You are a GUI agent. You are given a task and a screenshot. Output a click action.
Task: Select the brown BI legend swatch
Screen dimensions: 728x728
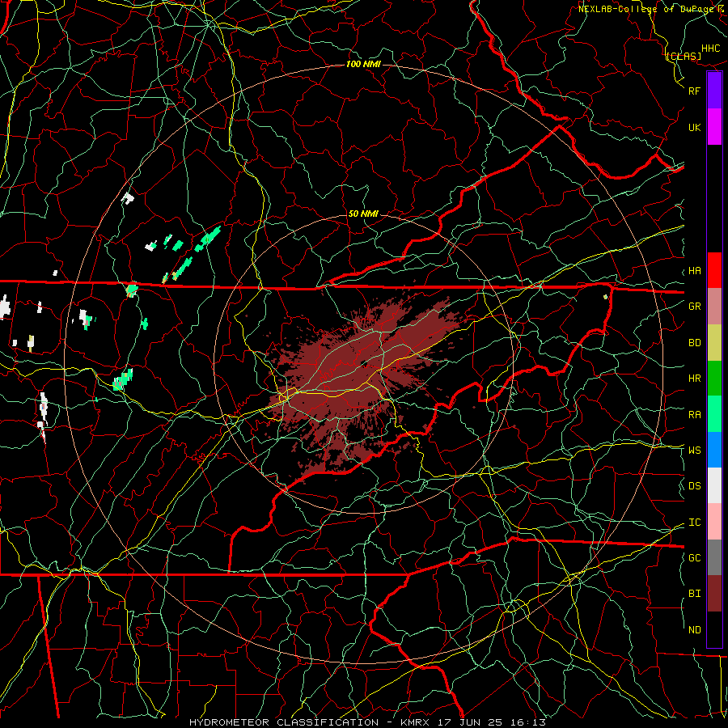click(x=714, y=594)
